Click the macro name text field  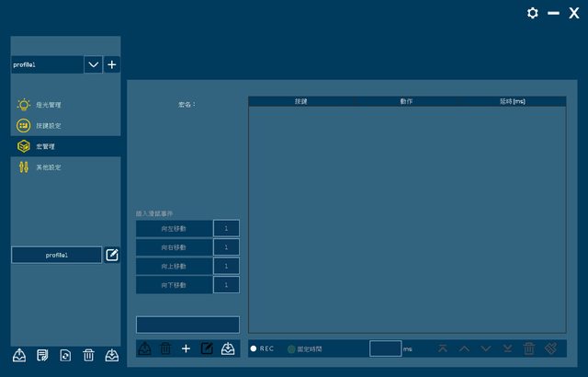click(187, 325)
